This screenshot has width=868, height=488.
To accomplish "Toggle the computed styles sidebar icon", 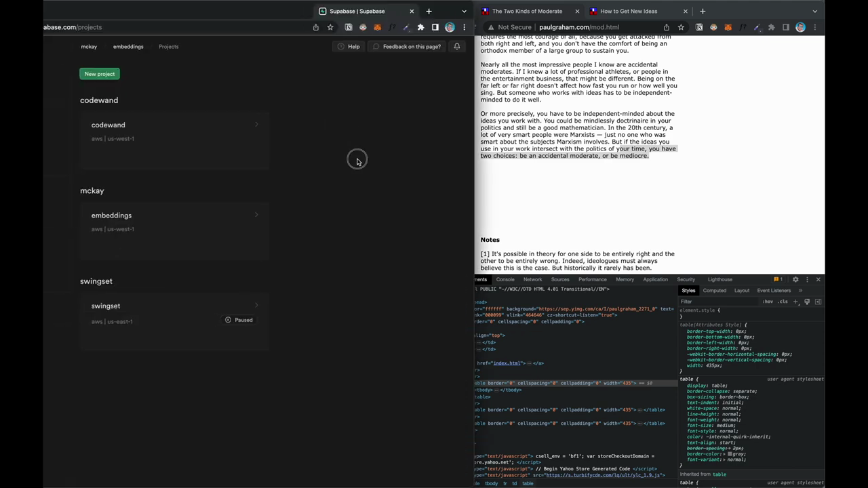I will 818,302.
